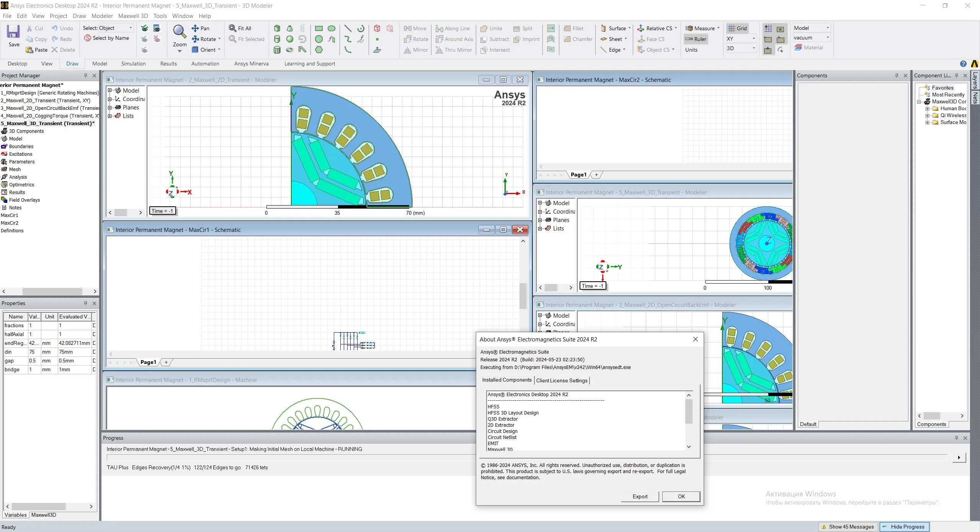The image size is (980, 532).
Task: Draw a plane icon
Action: tap(377, 50)
